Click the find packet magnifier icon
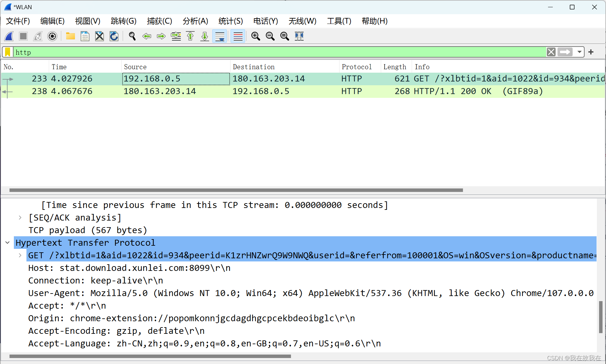The width and height of the screenshot is (606, 364). click(x=132, y=36)
